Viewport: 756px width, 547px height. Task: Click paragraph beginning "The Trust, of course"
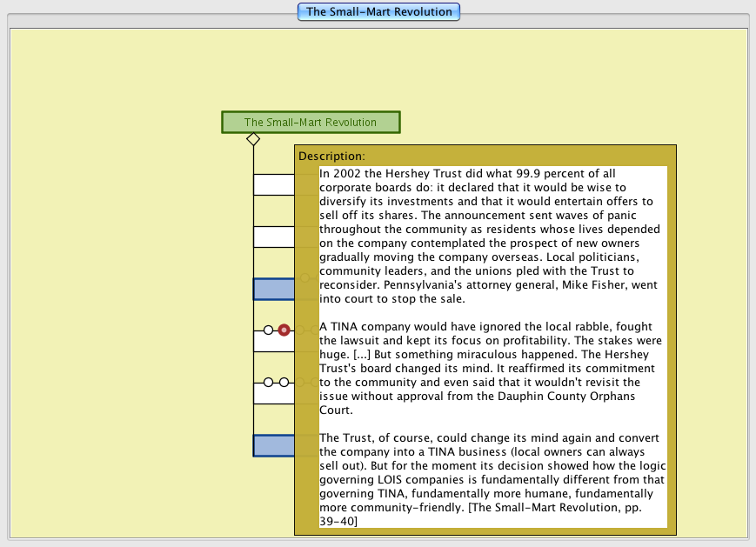[492, 478]
